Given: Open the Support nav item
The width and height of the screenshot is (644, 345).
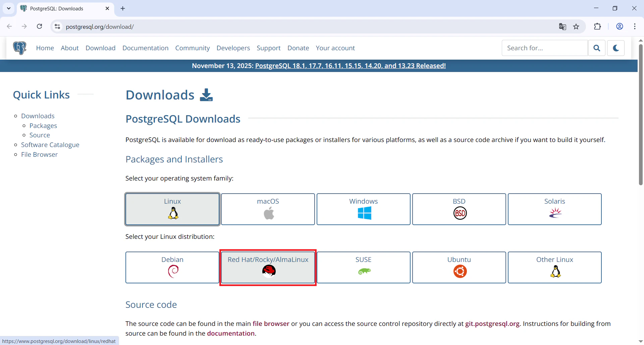Looking at the screenshot, I should click(x=269, y=48).
